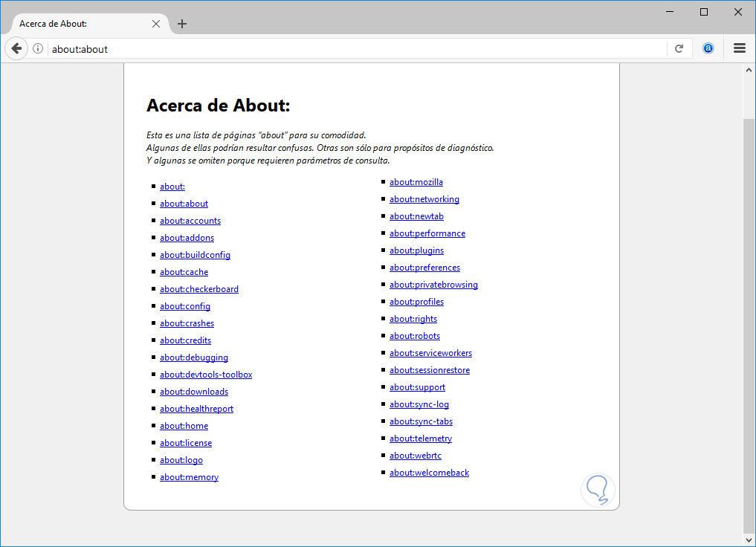Close the Acerca de About: tab
Viewport: 756px width, 547px height.
click(x=155, y=24)
